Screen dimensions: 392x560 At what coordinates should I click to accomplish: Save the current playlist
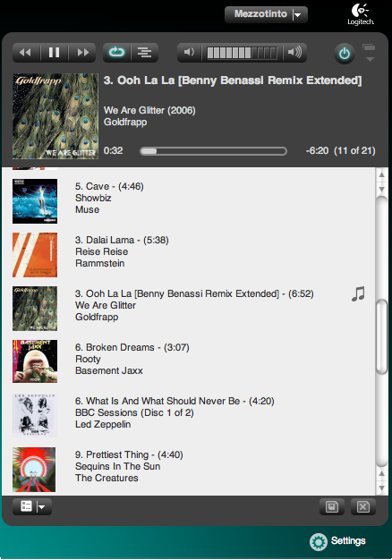(332, 506)
